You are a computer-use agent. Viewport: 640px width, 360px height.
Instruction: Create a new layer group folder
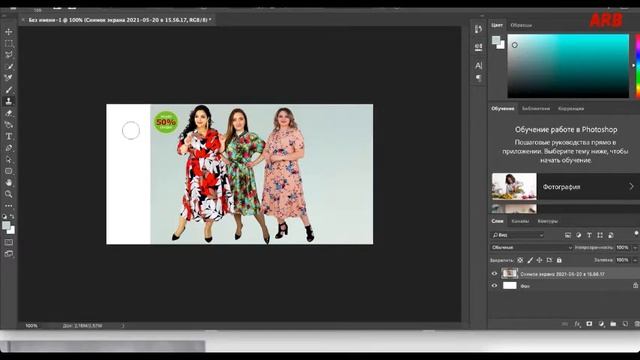pyautogui.click(x=613, y=324)
